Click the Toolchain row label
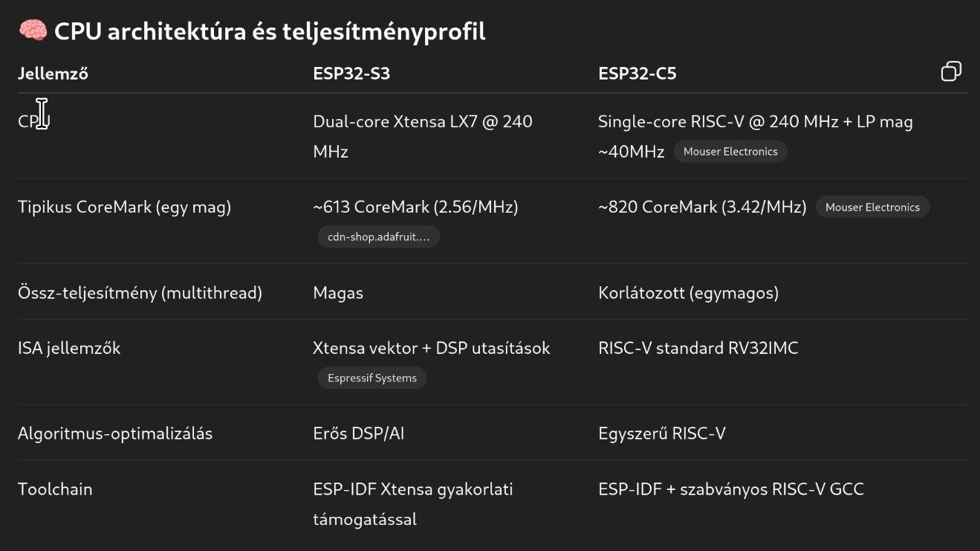This screenshot has width=980, height=551. [x=55, y=489]
